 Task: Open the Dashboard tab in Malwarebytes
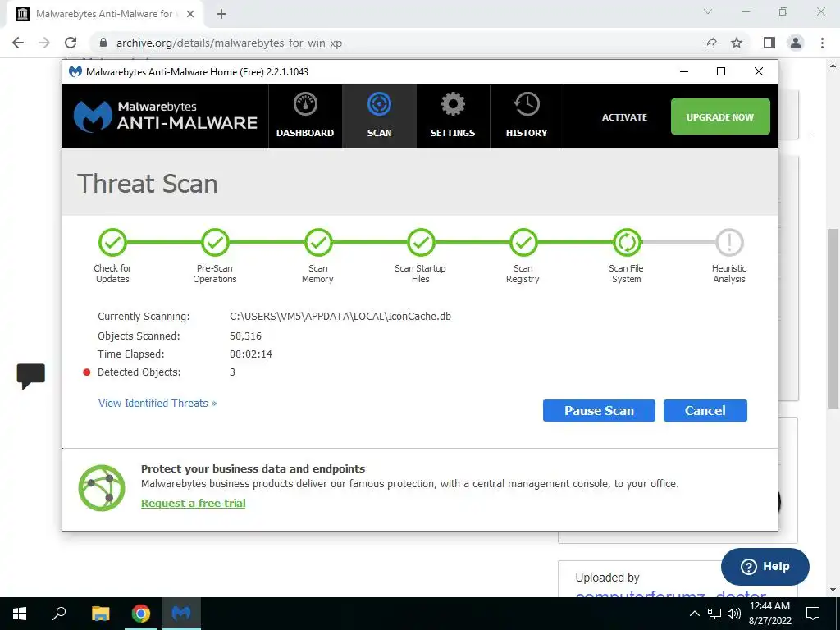(x=305, y=116)
